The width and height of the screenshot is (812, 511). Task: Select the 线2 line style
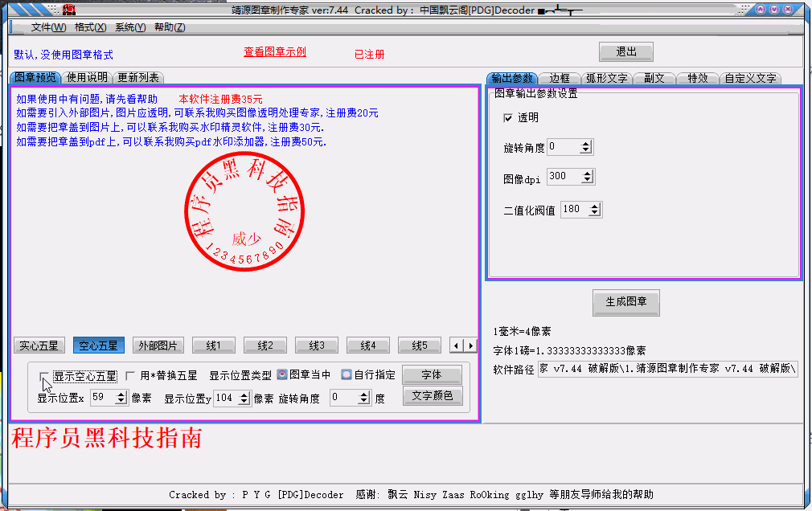pos(265,345)
